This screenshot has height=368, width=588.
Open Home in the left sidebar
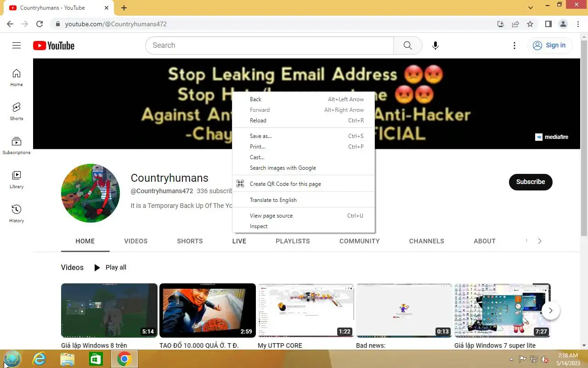click(17, 78)
